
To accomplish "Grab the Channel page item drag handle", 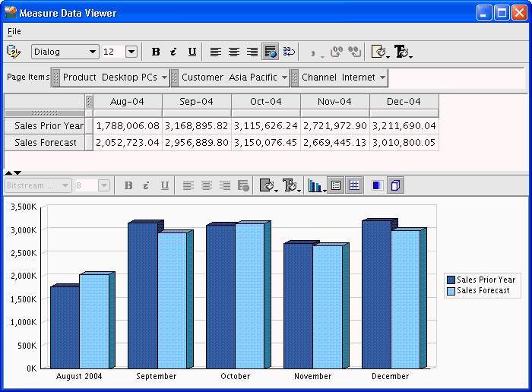I will point(295,77).
